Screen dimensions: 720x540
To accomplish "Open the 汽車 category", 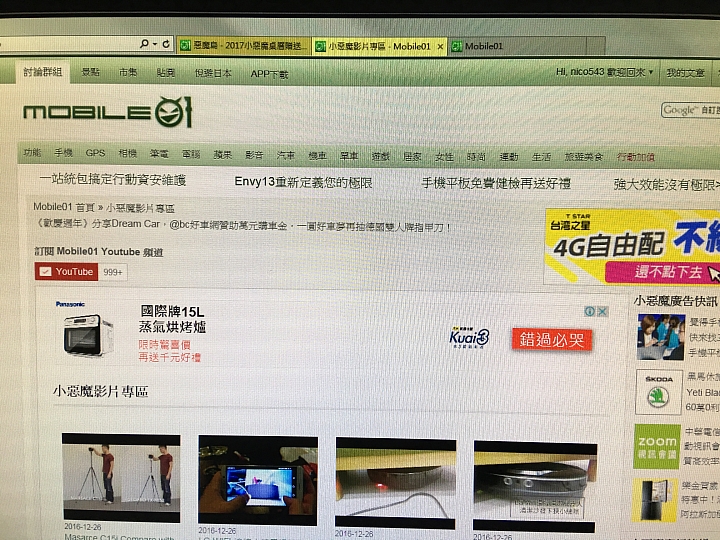I will pos(286,155).
